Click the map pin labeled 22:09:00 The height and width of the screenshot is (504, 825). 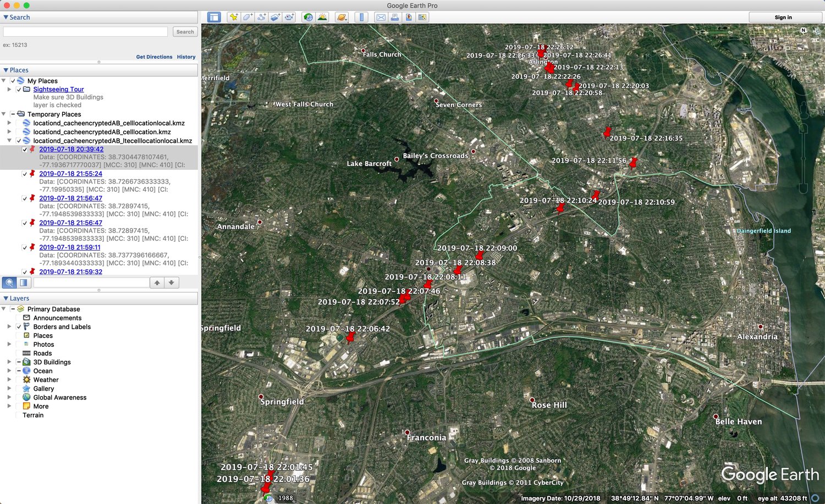479,254
